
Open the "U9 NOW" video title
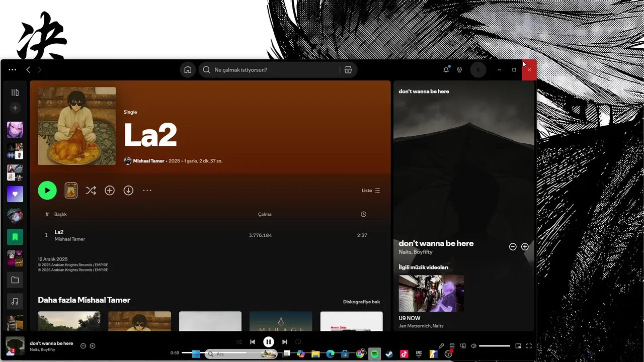point(410,318)
